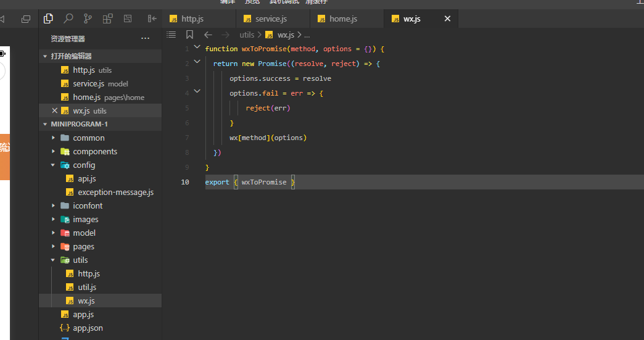This screenshot has width=644, height=340.
Task: Fold the options.fail block at line 4
Action: (197, 93)
